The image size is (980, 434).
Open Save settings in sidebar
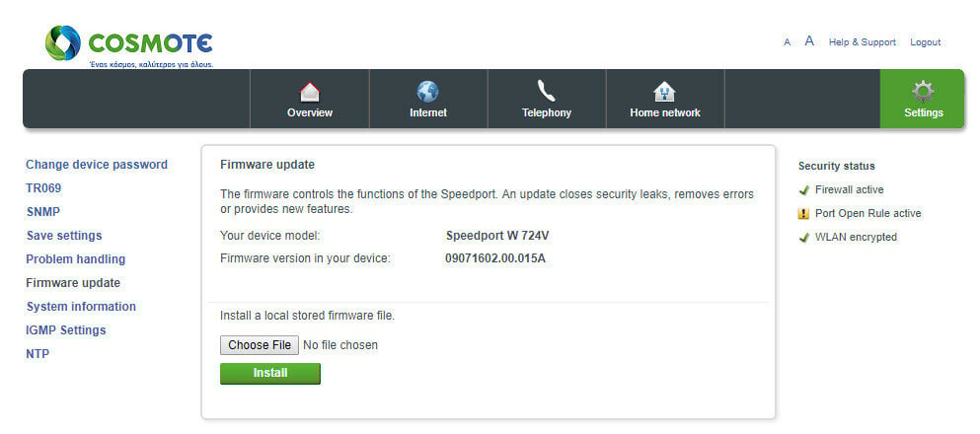[64, 236]
